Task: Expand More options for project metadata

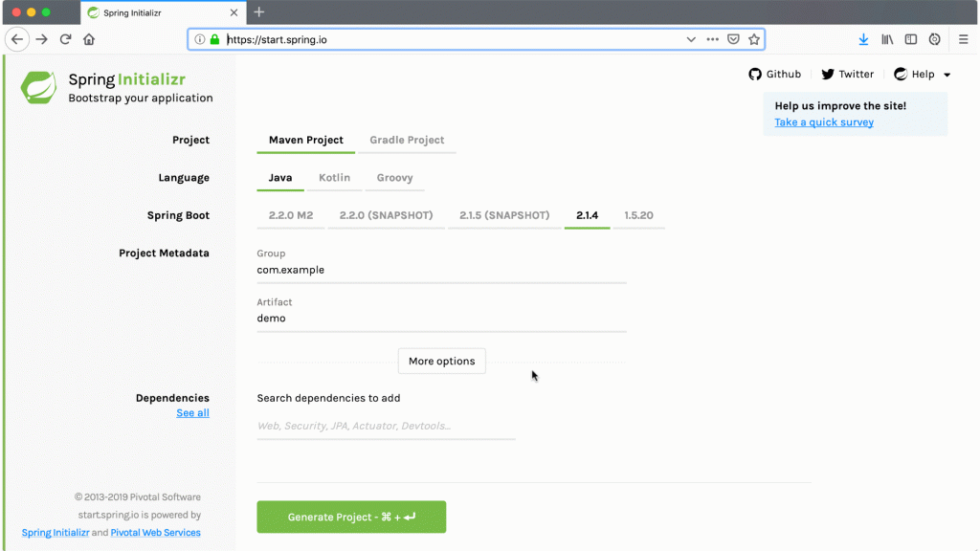Action: point(442,361)
